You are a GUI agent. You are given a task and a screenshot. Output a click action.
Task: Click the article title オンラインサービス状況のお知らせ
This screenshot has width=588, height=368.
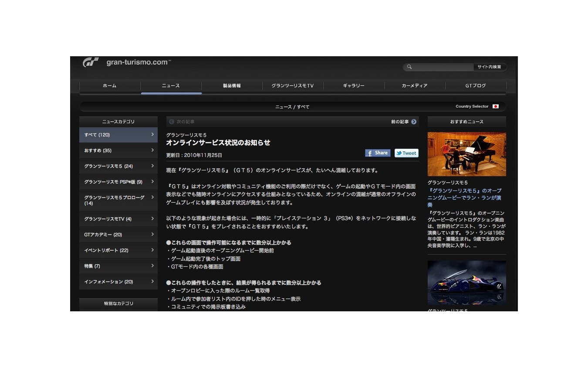point(218,143)
